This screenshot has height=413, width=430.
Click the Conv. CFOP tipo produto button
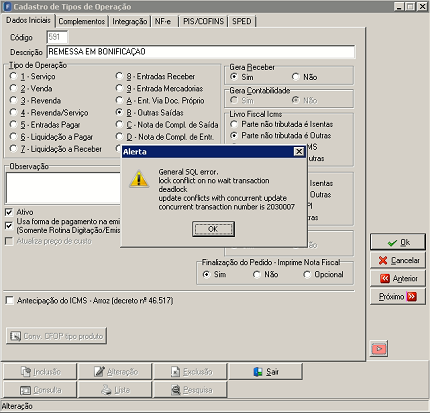pyautogui.click(x=56, y=336)
